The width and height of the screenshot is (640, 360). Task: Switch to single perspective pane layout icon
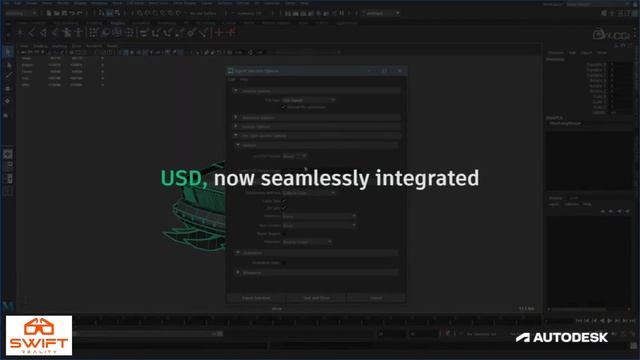[8, 154]
